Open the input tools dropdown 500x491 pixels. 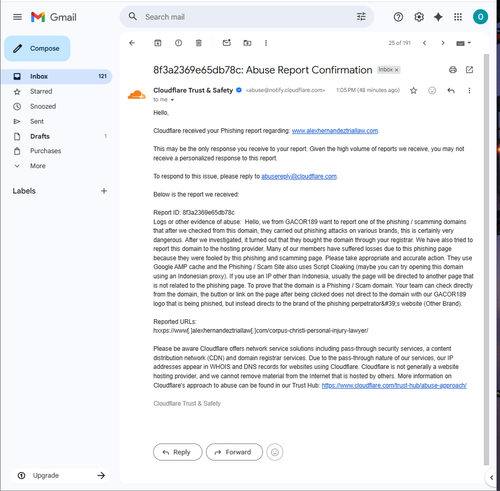click(463, 43)
